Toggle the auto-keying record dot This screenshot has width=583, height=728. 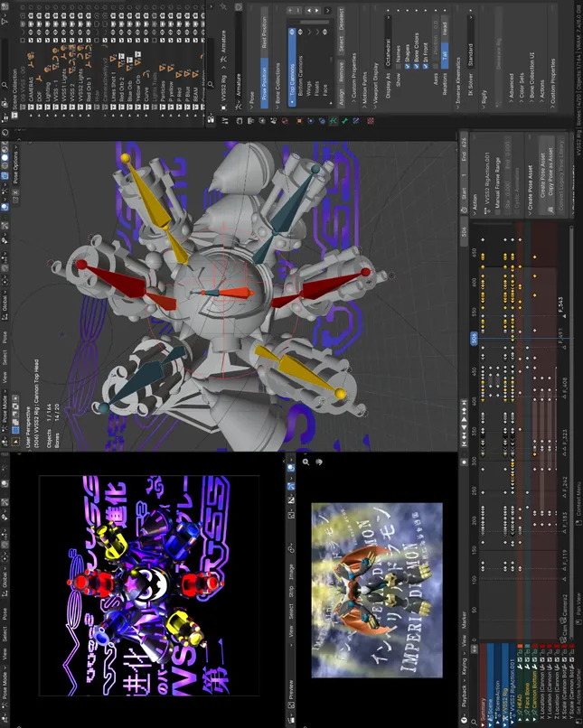464,462
